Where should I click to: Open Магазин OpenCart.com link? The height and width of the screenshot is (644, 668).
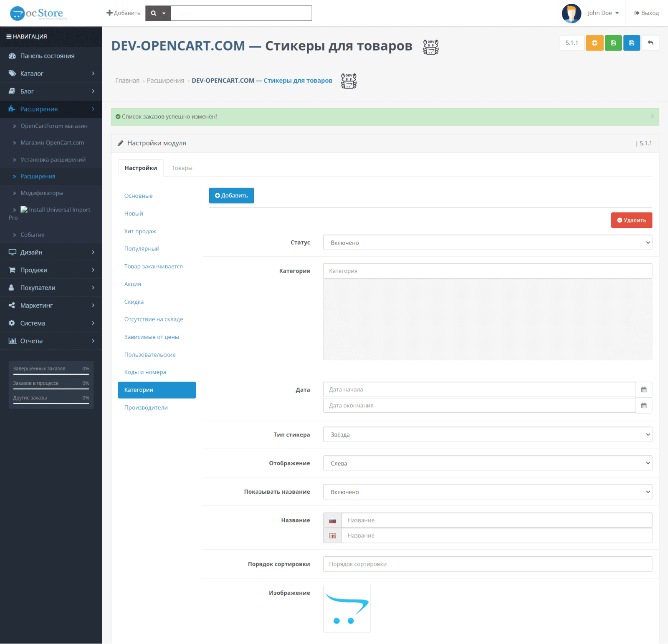pyautogui.click(x=51, y=143)
